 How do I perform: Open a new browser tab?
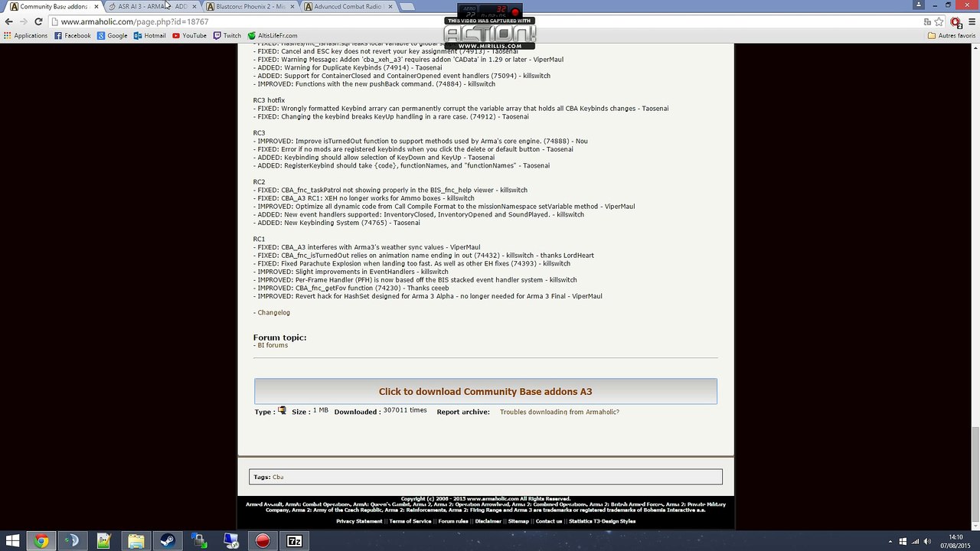coord(407,6)
